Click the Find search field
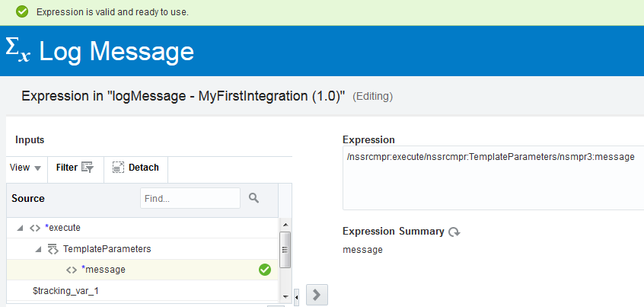Viewport: 644px width, 307px height. [x=190, y=198]
